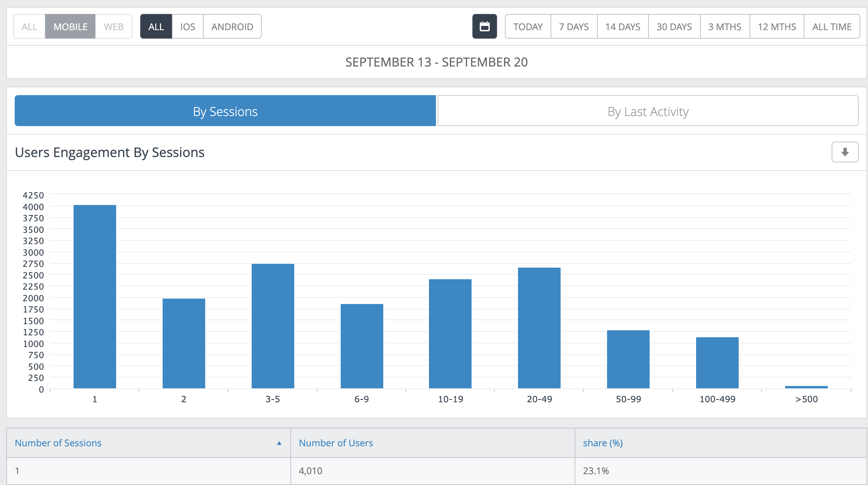Switch to By Last Activity tab
The image size is (868, 485).
(648, 111)
